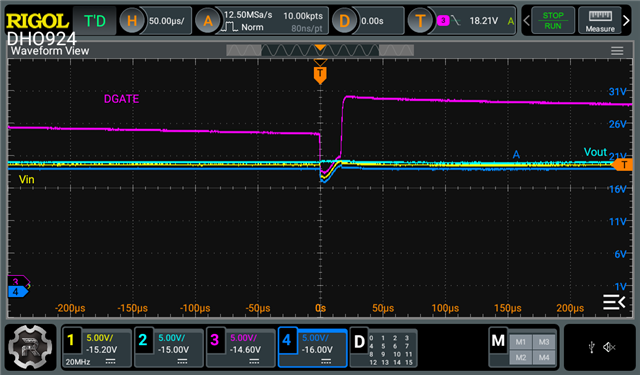Toggle channel 1 on or off
This screenshot has height=375, width=640.
[70, 339]
